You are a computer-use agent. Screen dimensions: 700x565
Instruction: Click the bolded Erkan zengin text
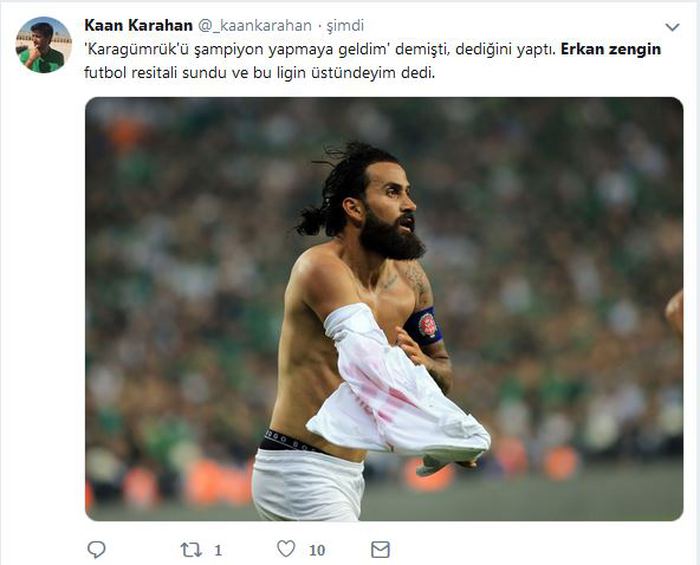(611, 49)
